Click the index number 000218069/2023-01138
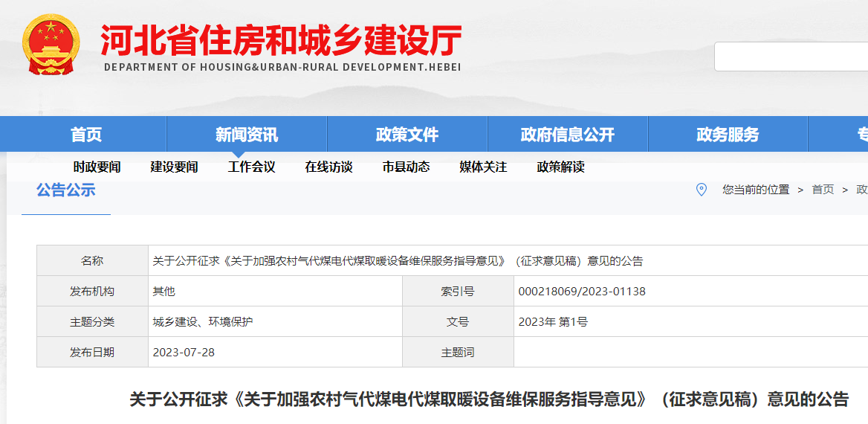Screen dimensions: 868x424 point(582,292)
